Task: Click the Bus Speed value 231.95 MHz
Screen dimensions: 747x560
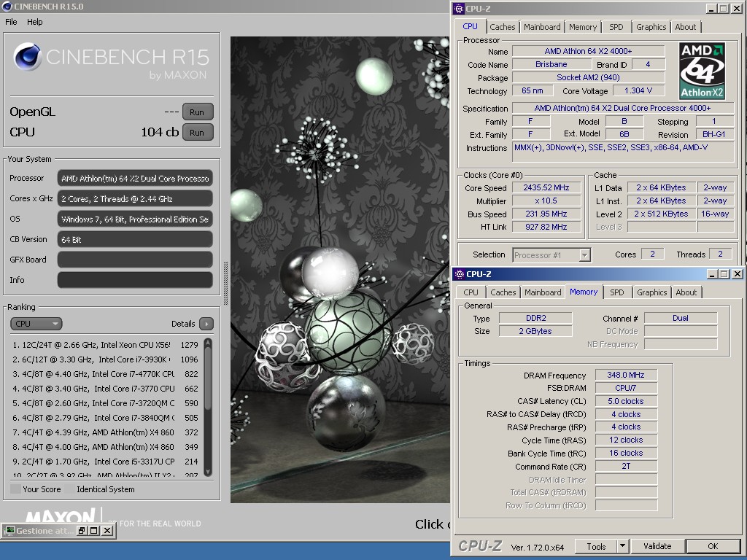Action: tap(546, 214)
